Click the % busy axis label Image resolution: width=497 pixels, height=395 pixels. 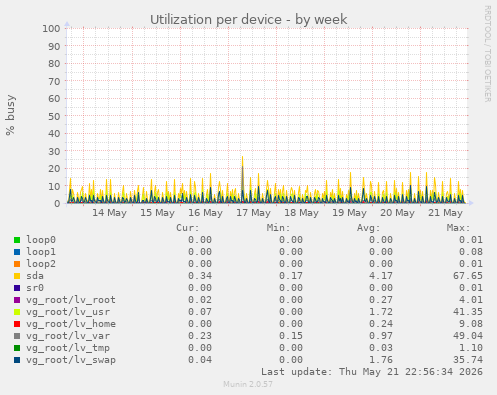click(10, 115)
